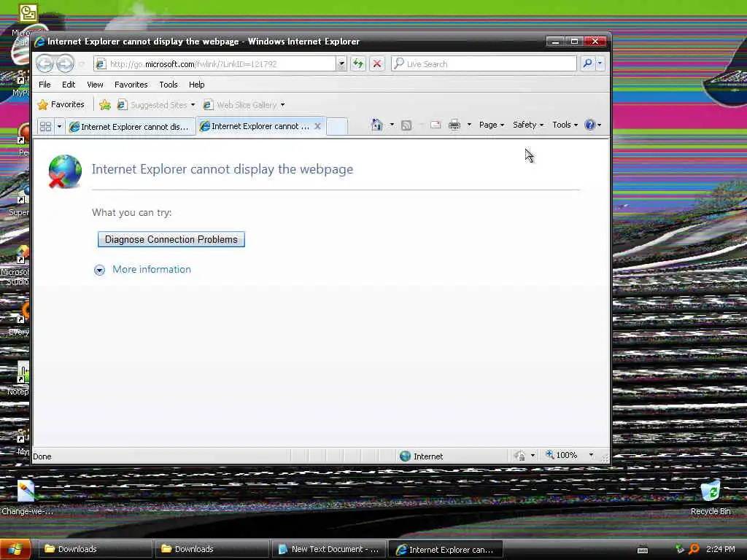Open the Favorites menu in menu bar
Screen dimensions: 747x560
[131, 85]
